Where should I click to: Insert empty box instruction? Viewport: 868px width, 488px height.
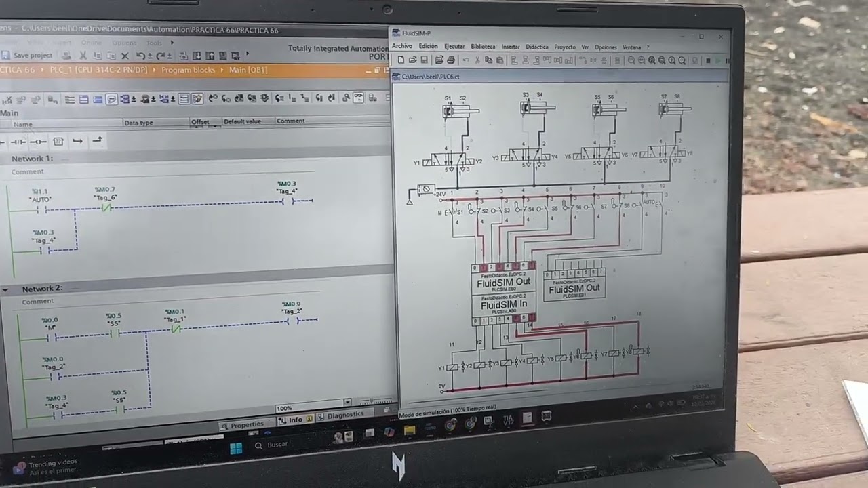58,141
